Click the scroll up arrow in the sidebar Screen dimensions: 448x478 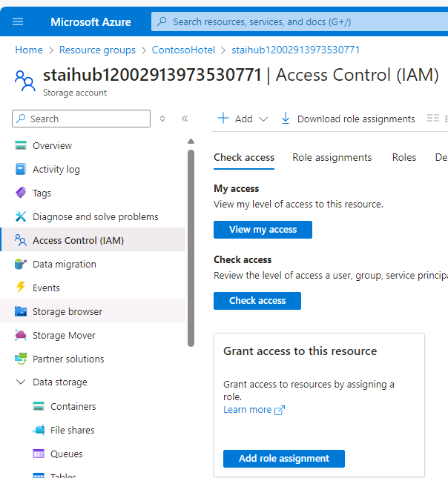click(x=191, y=141)
